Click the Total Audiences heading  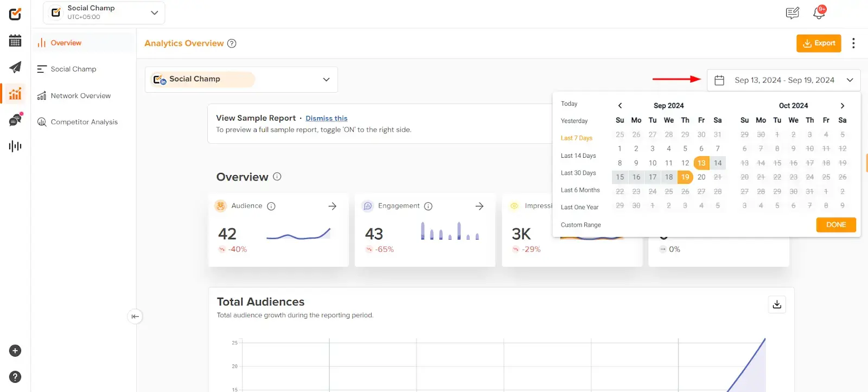260,301
